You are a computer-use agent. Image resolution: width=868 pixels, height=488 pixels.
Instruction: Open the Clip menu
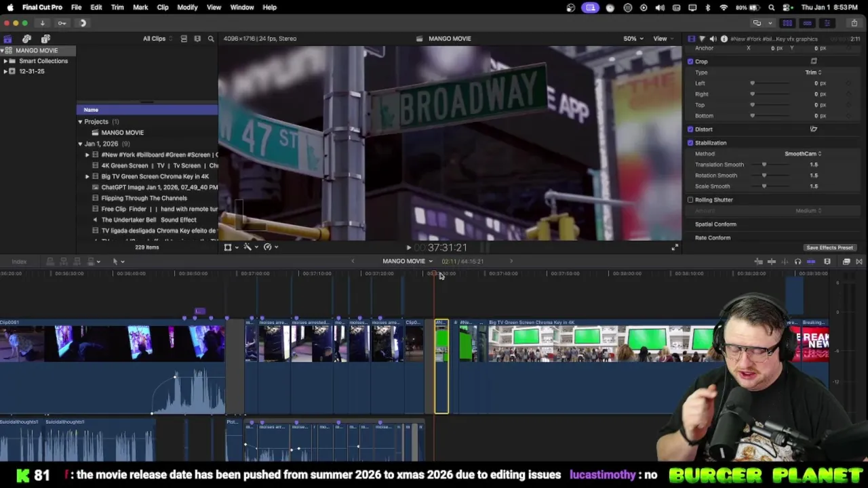pyautogui.click(x=163, y=7)
